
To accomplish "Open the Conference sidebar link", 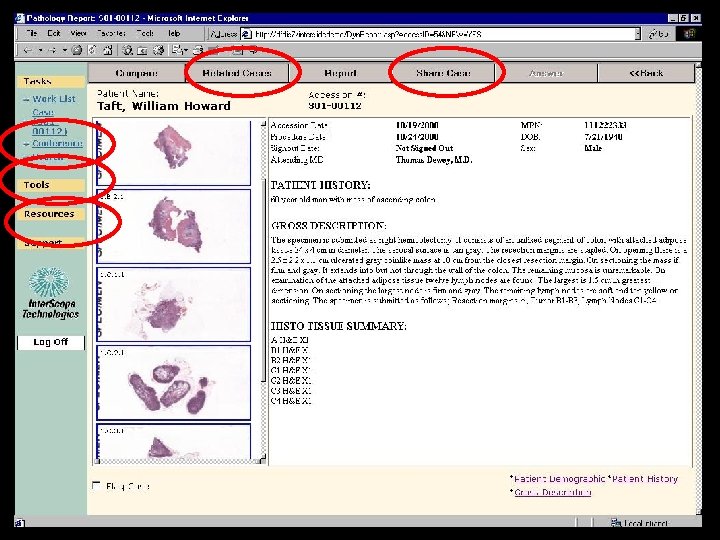I will click(x=57, y=143).
